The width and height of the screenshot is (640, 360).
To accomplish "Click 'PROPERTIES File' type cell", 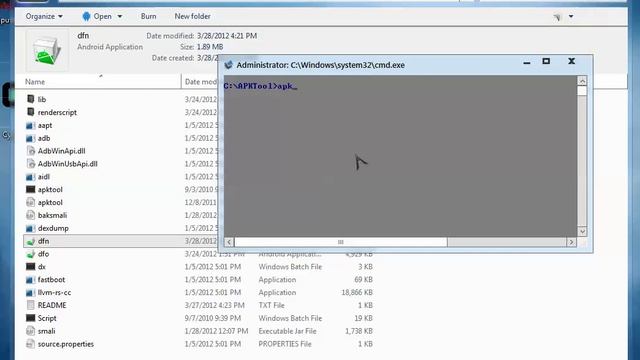I will pyautogui.click(x=285, y=344).
